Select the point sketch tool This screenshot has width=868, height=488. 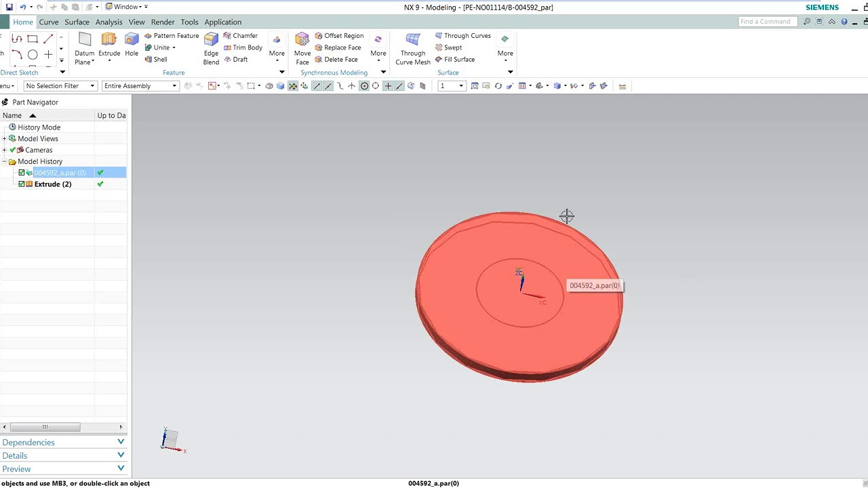tap(48, 55)
